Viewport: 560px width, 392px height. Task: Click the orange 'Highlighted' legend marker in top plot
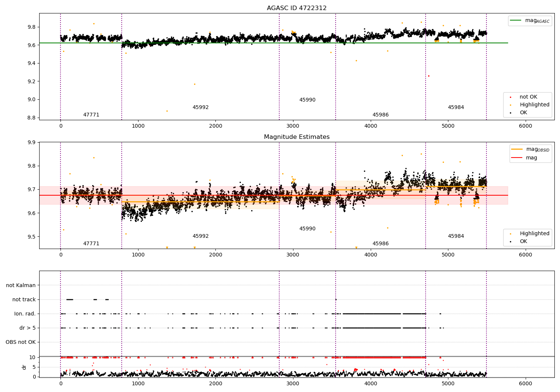(x=511, y=105)
